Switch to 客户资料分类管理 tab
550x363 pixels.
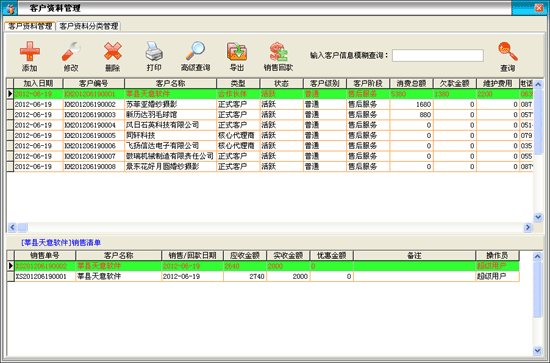88,26
